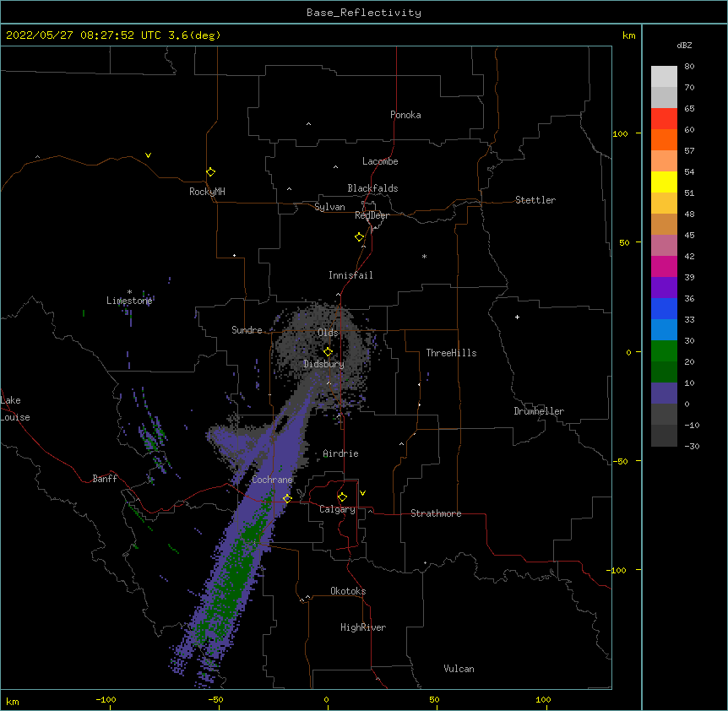The image size is (728, 711).
Task: Click the Vulcan label
Action: pos(459,669)
